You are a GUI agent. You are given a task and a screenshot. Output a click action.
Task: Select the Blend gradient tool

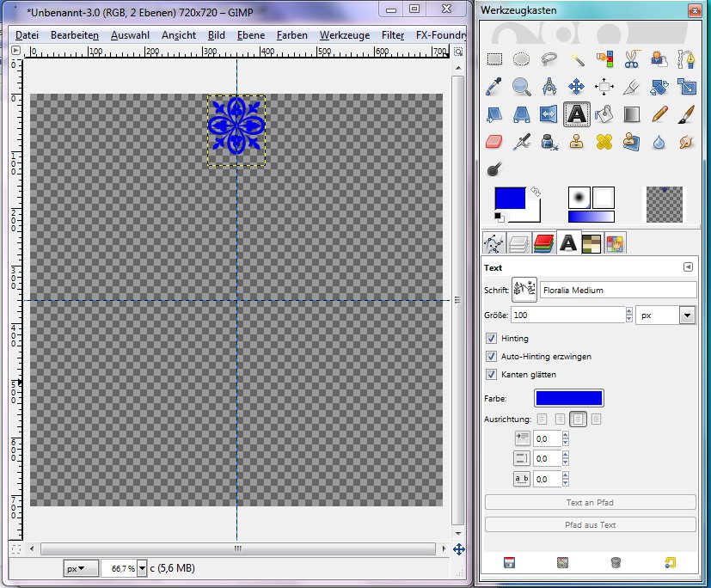coord(632,114)
